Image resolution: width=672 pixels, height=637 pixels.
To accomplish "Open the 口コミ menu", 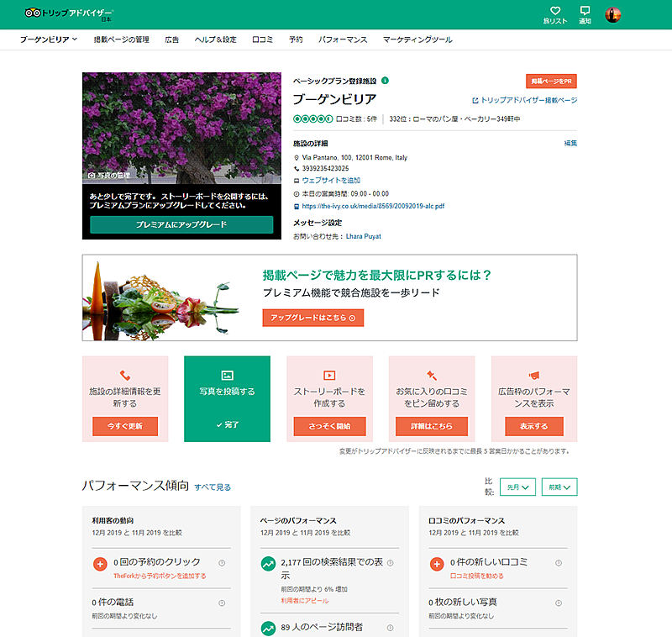I will [262, 39].
